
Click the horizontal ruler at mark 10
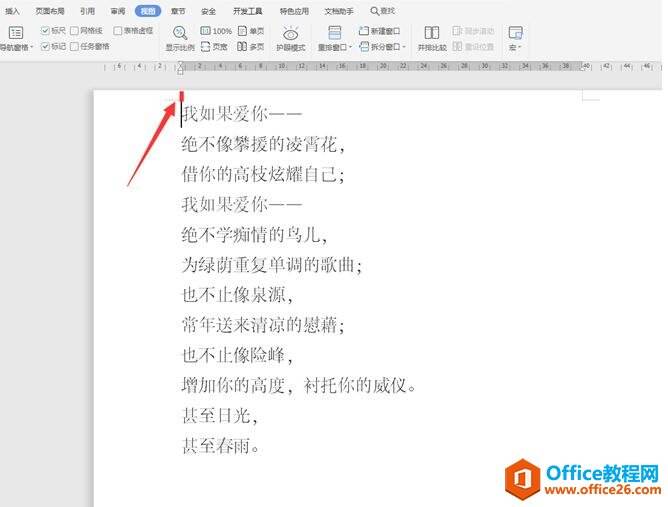point(282,66)
